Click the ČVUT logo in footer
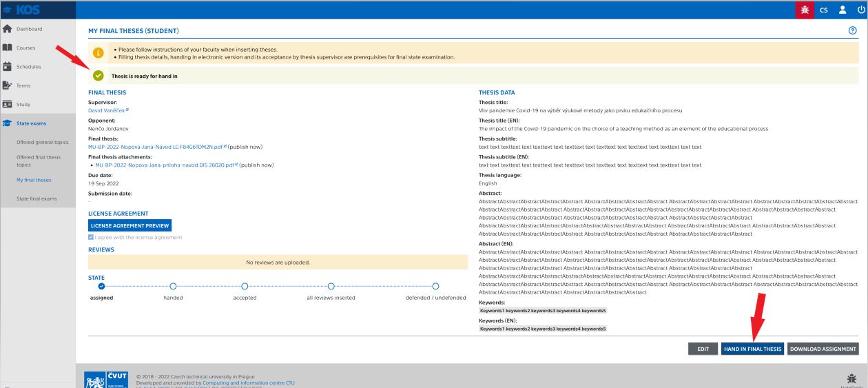 click(107, 379)
